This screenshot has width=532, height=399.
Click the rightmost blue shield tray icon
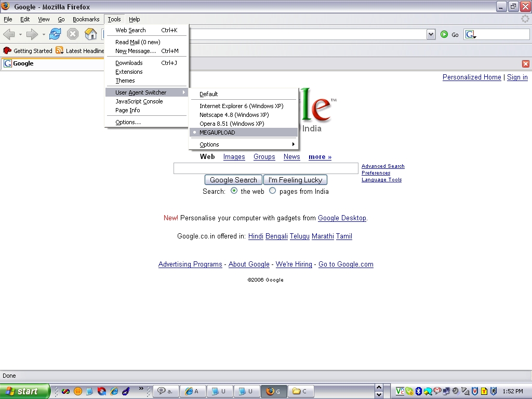click(x=494, y=391)
